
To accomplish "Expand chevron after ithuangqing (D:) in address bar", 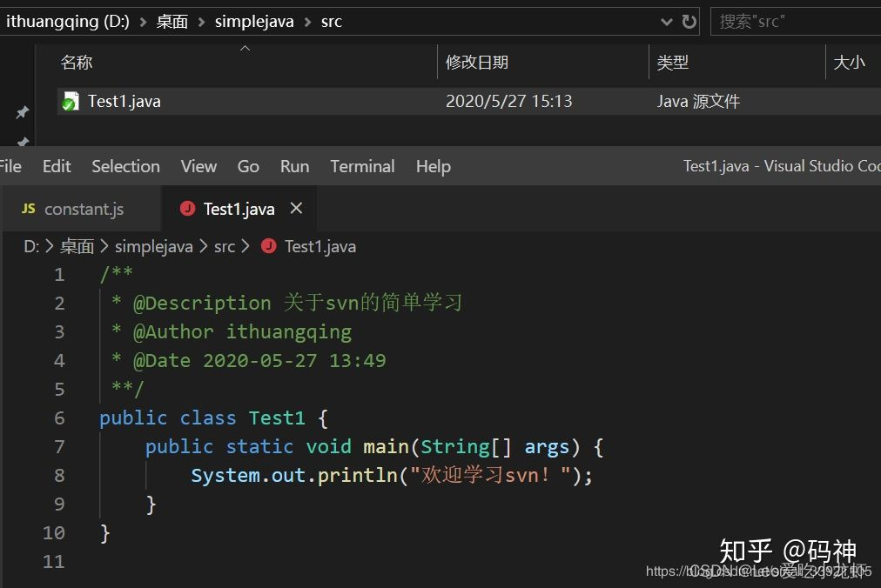I will click(x=144, y=22).
